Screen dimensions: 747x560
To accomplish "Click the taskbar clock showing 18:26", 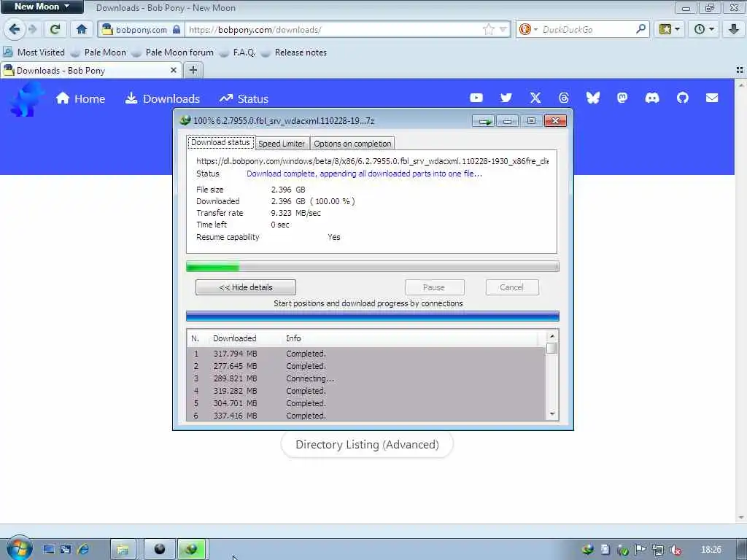I will tap(711, 550).
